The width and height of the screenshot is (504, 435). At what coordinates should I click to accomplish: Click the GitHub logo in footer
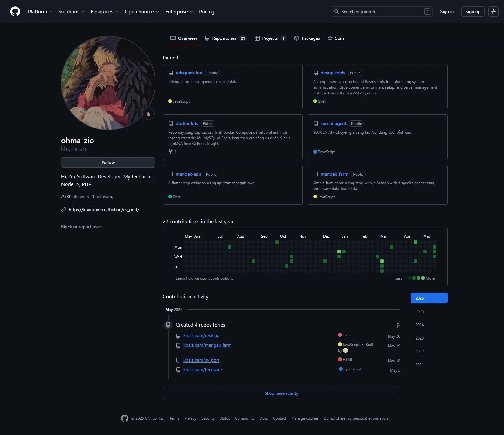point(125,418)
